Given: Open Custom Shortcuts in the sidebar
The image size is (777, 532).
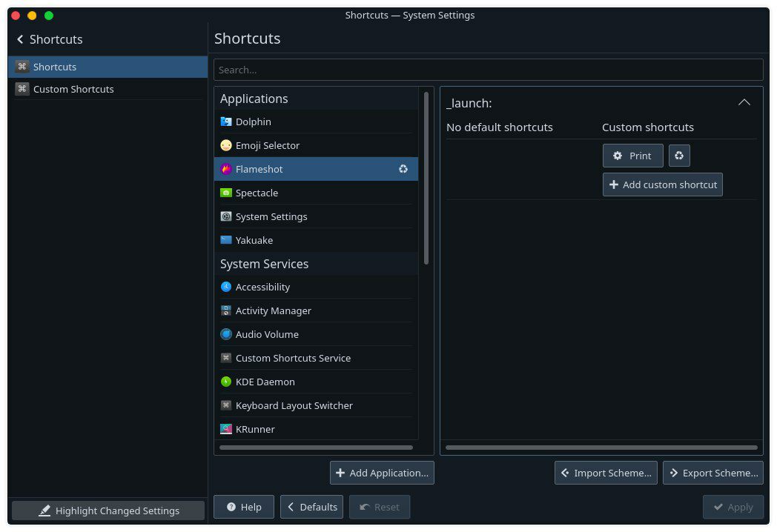Looking at the screenshot, I should pyautogui.click(x=108, y=89).
